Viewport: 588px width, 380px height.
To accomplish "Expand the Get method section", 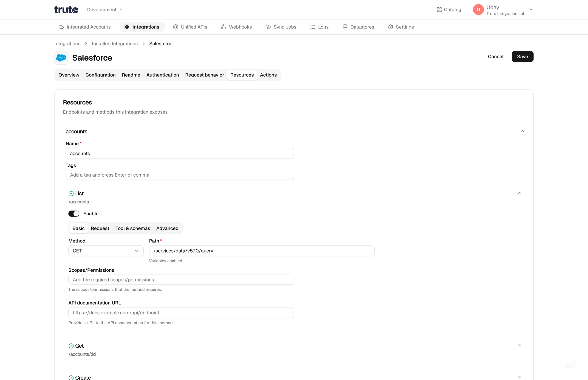I will click(x=519, y=346).
